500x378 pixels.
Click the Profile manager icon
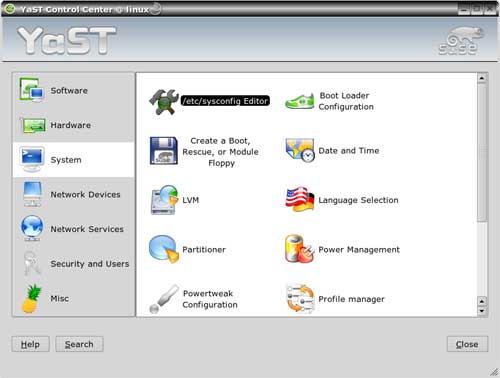[300, 299]
